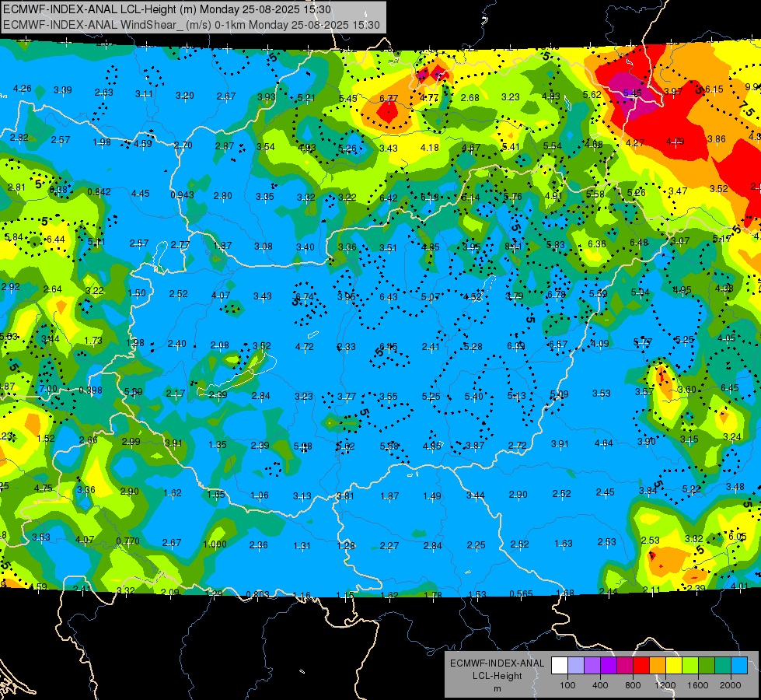Click the orange legend swatch
The image size is (761, 700).
[x=658, y=665]
